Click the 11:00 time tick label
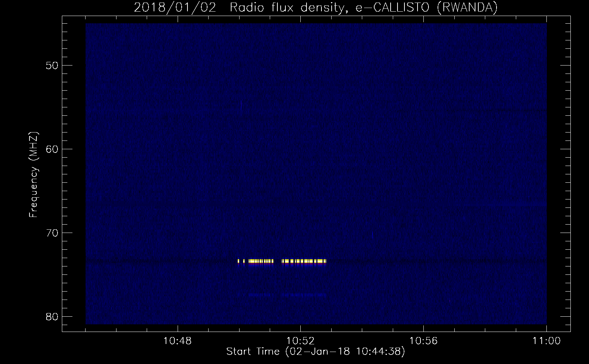 [x=546, y=341]
